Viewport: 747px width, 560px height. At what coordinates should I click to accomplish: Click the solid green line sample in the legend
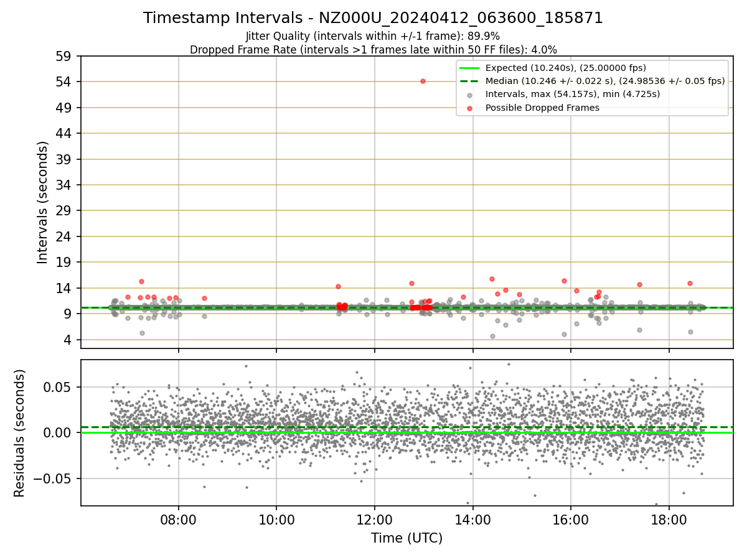tap(469, 68)
